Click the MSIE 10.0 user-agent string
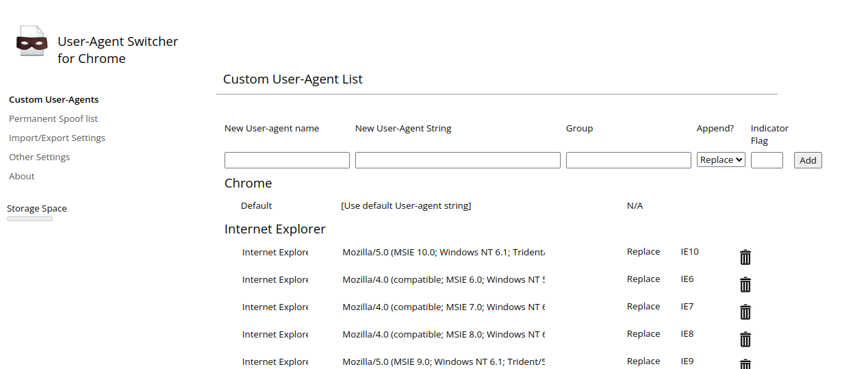 point(444,253)
